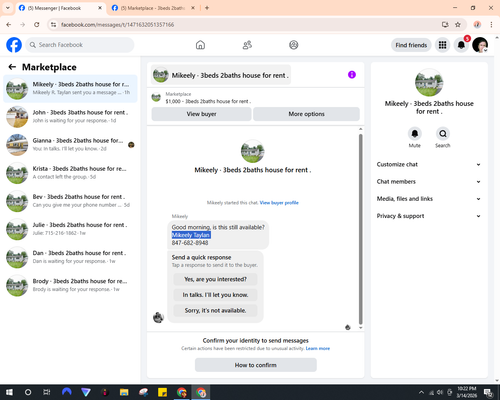The width and height of the screenshot is (500, 400).
Task: Open the Facebook logo home link
Action: coord(14,45)
